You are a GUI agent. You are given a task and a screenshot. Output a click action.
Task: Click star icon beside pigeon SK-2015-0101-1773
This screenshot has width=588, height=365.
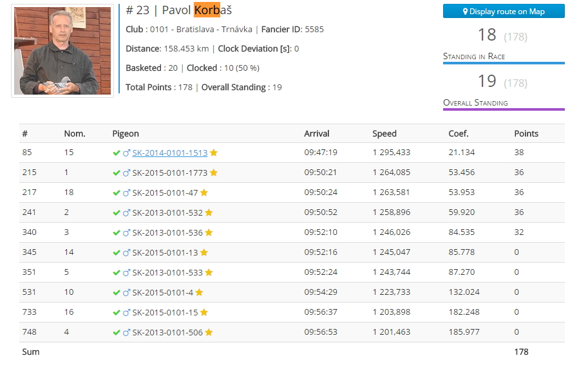[x=214, y=173]
